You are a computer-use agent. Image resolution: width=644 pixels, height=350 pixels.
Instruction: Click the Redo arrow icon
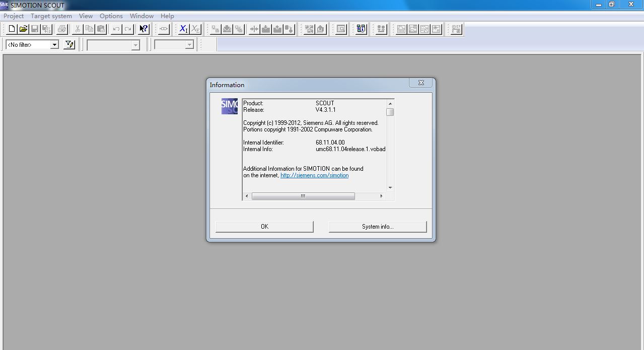coord(128,29)
